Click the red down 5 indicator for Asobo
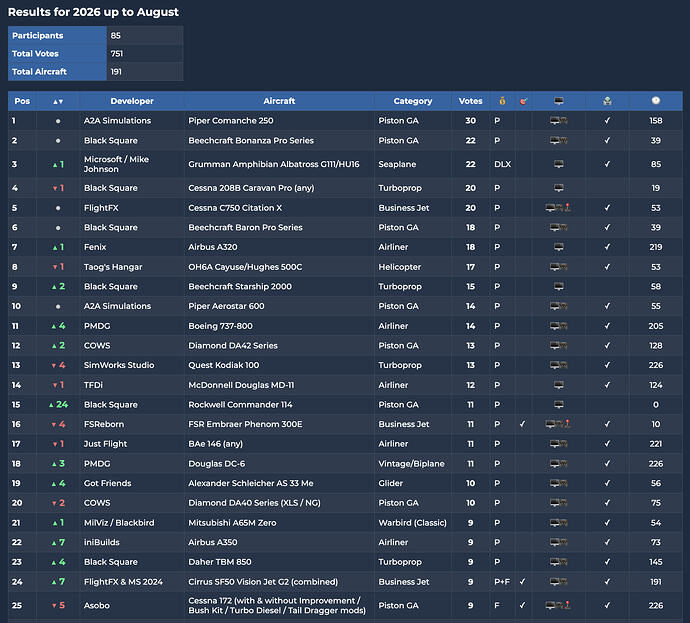The height and width of the screenshot is (623, 690). (x=58, y=605)
